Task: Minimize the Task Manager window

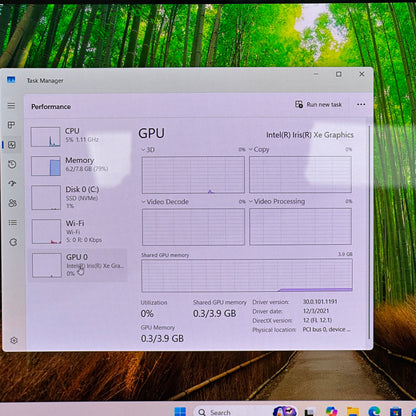Action: (x=316, y=74)
